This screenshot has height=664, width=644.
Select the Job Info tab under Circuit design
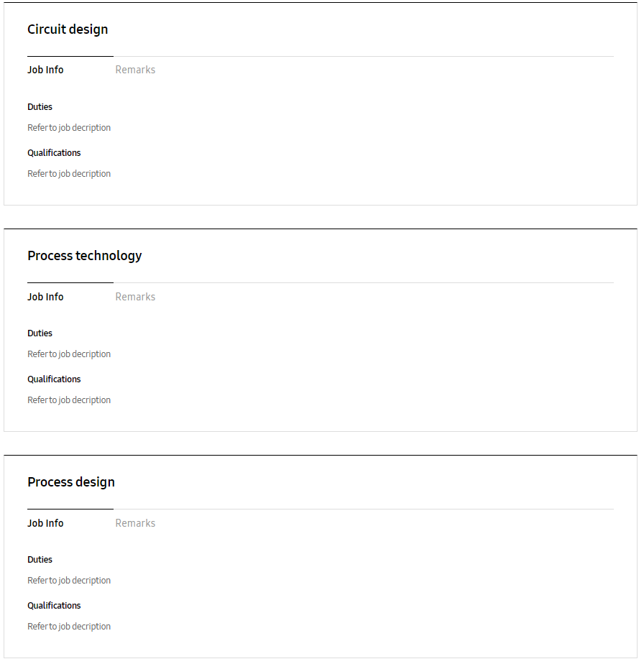pyautogui.click(x=45, y=70)
